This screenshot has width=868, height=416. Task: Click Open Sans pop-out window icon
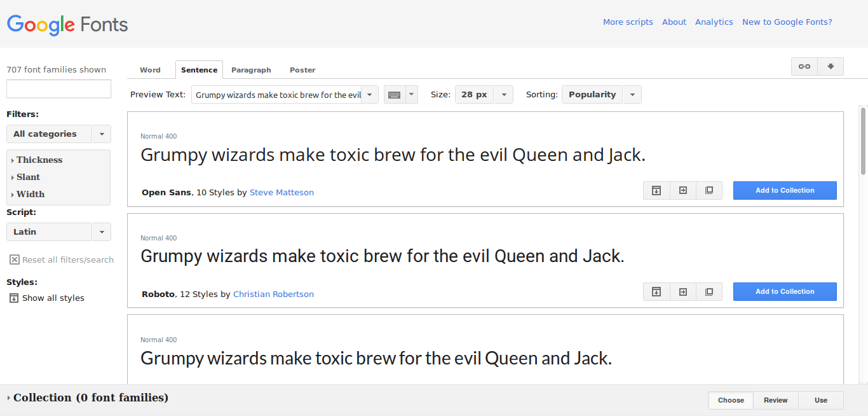[x=709, y=190]
